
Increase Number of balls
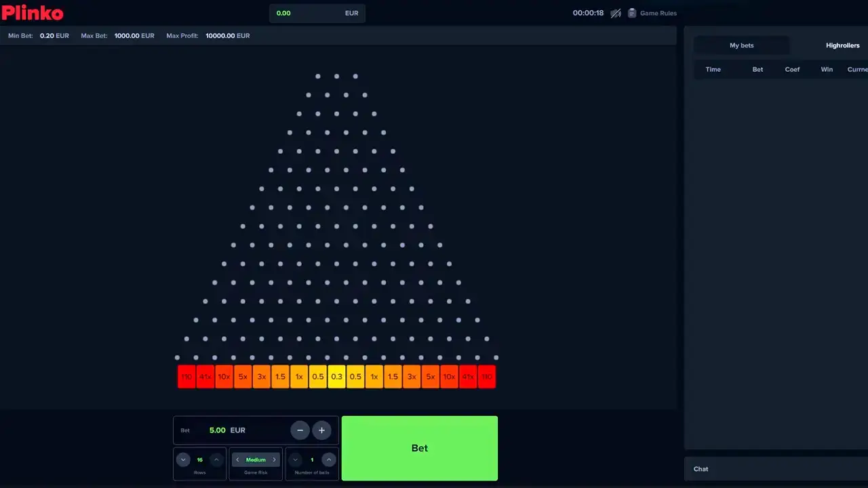[x=328, y=460]
